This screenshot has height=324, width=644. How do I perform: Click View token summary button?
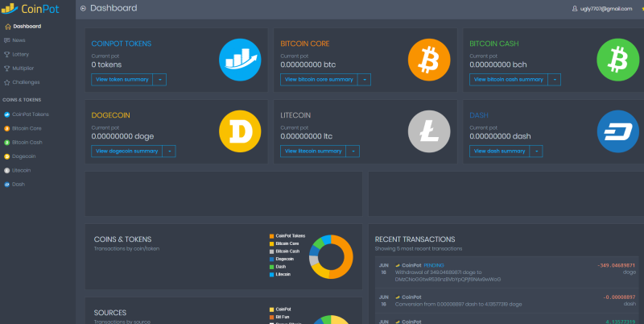[x=122, y=79]
